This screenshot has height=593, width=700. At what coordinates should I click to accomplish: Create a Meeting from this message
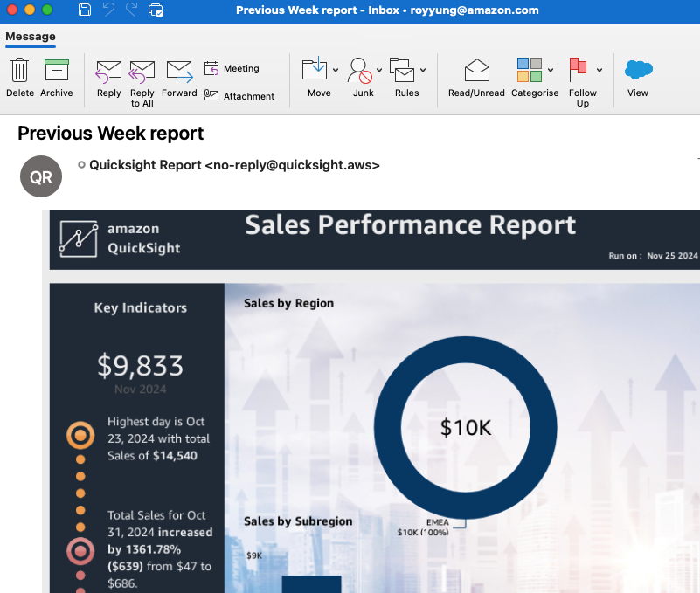click(232, 68)
